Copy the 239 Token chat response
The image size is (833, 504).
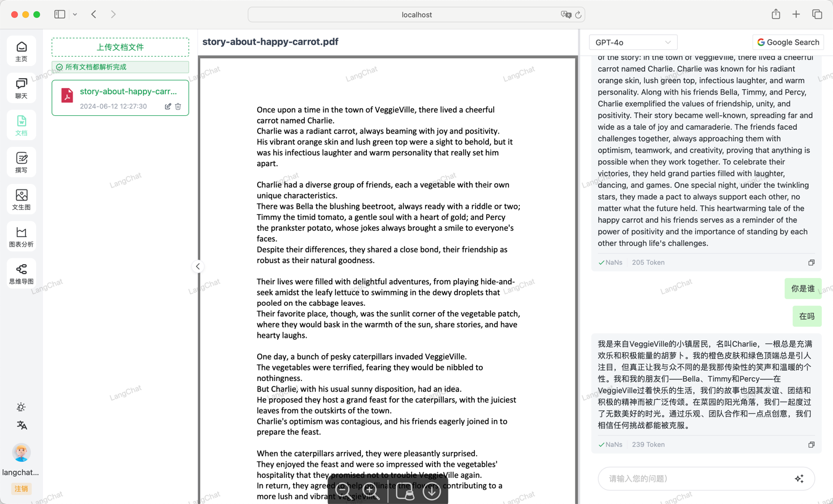(811, 445)
